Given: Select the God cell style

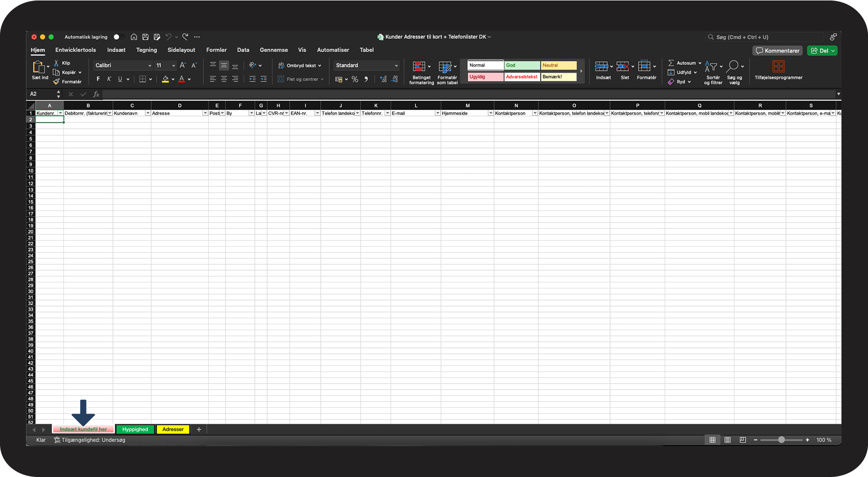Looking at the screenshot, I should click(522, 65).
